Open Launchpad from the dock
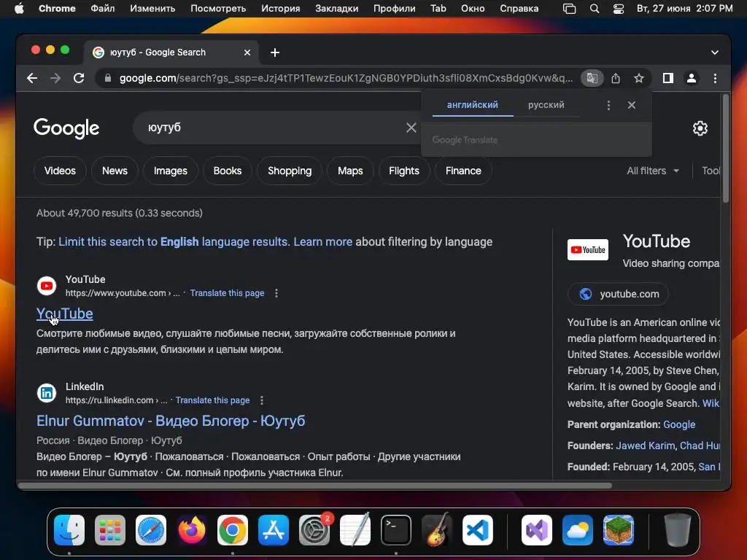747x560 pixels. pos(110,530)
